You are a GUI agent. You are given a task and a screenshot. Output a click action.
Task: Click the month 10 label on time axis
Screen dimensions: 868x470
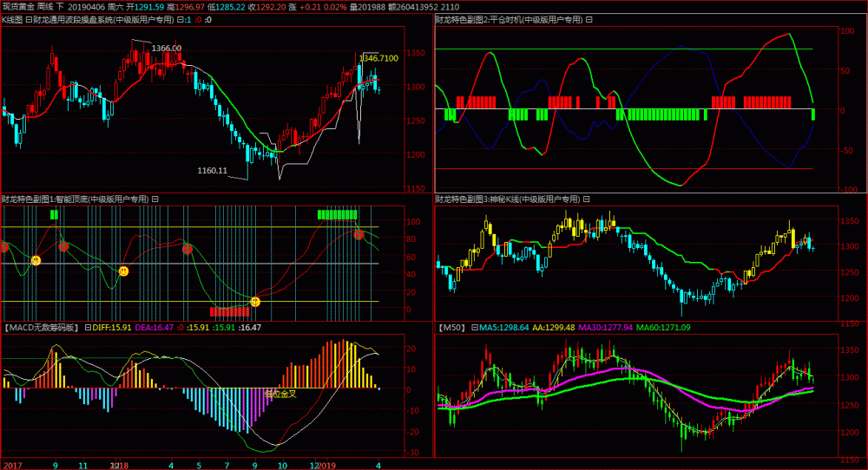tap(282, 465)
